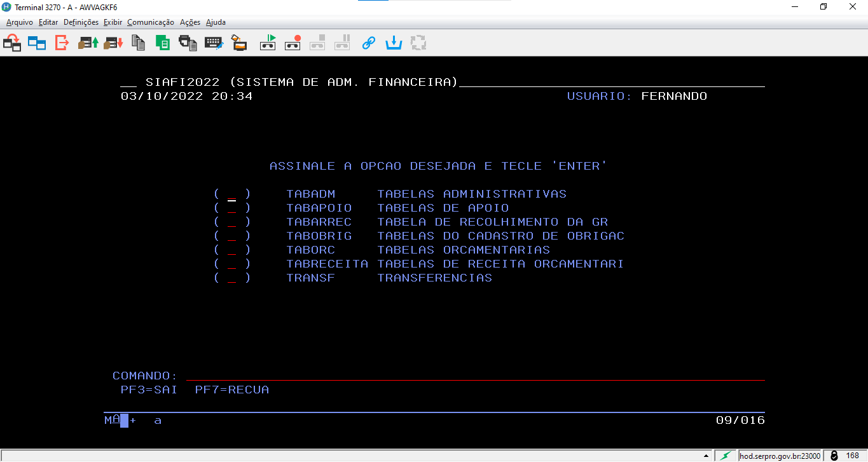The width and height of the screenshot is (868, 462).
Task: Mark the TABORC option field
Action: (231, 250)
